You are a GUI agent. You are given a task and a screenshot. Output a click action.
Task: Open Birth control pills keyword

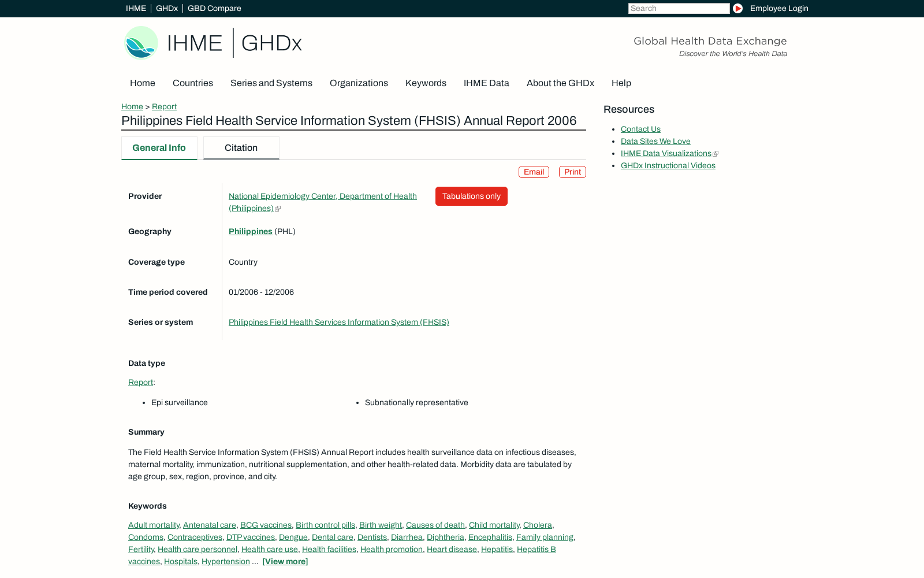point(325,525)
